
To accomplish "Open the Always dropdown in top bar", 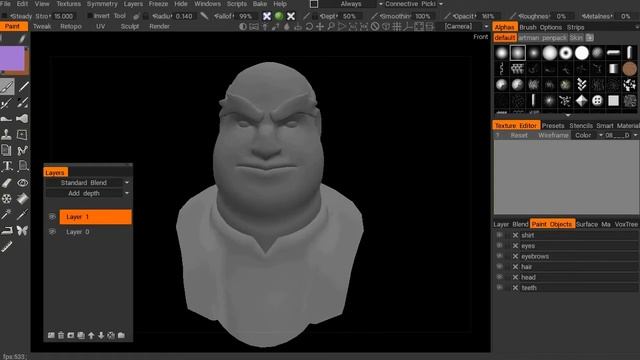I will [351, 4].
